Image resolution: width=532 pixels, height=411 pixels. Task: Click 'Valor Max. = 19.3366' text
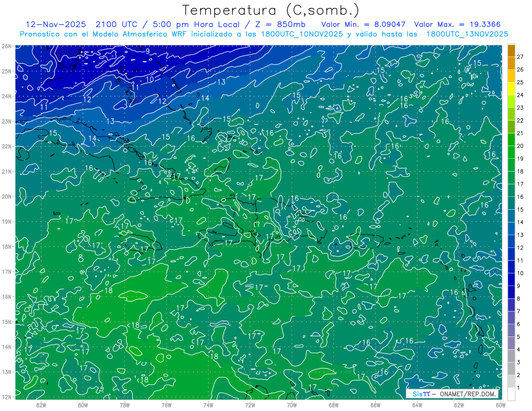pyautogui.click(x=458, y=24)
